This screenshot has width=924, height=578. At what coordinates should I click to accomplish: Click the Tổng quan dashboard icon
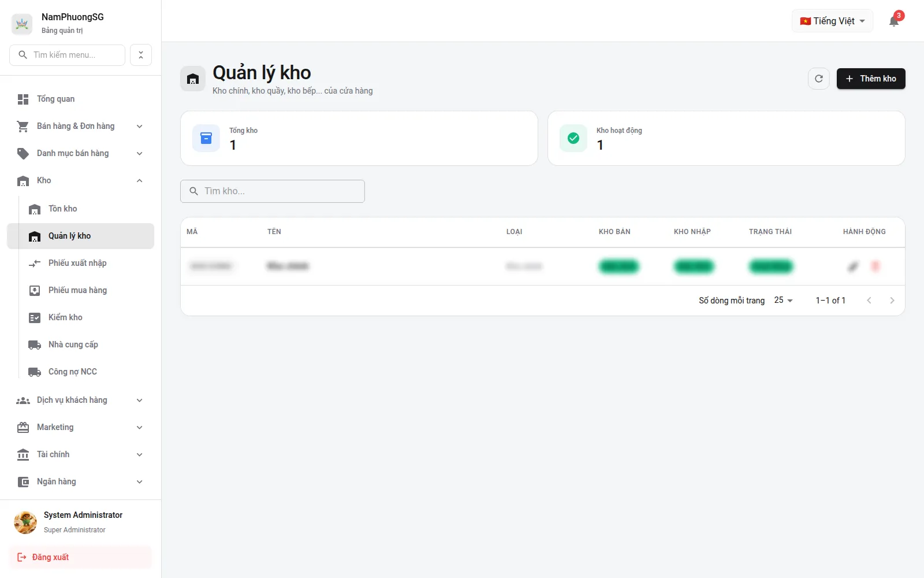point(23,99)
